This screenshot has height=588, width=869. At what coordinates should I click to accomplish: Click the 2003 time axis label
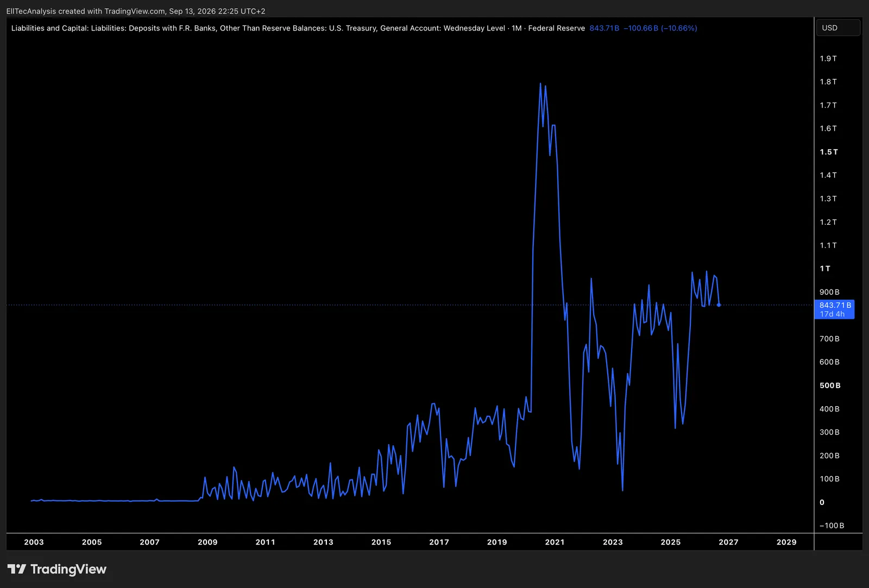(34, 542)
